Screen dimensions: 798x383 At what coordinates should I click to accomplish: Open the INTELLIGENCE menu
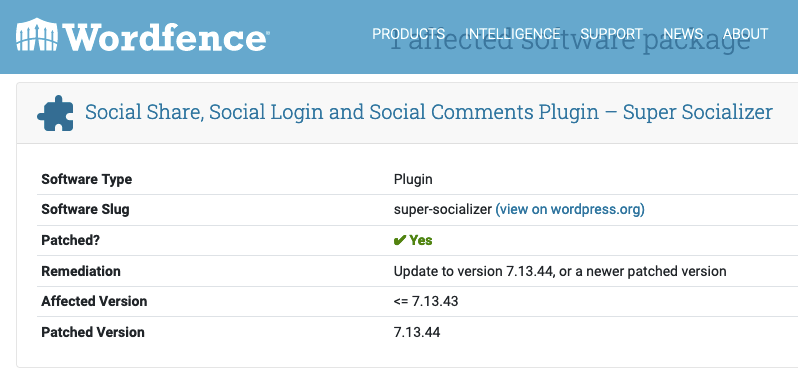click(x=512, y=34)
